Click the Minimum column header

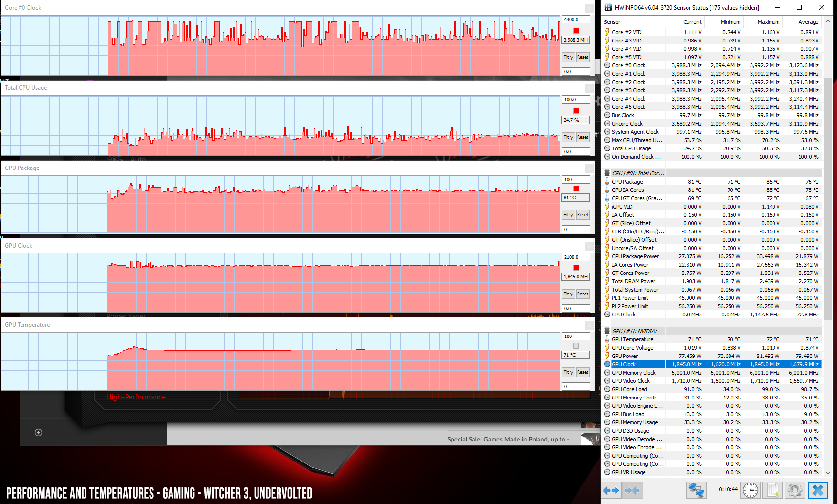(x=724, y=22)
